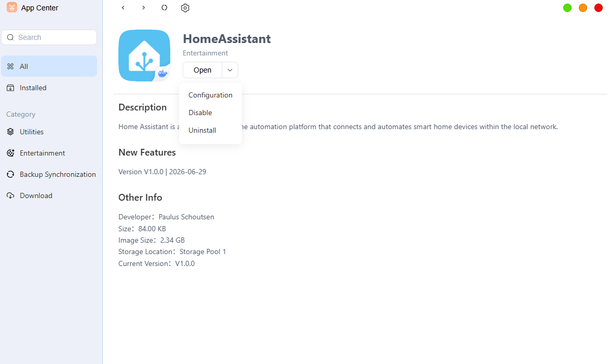Click the Entertainment palette icon
The height and width of the screenshot is (364, 611).
[10, 153]
